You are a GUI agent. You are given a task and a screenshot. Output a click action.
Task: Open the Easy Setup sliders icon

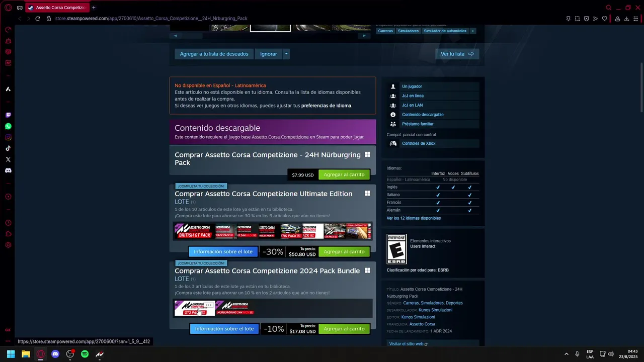636,19
